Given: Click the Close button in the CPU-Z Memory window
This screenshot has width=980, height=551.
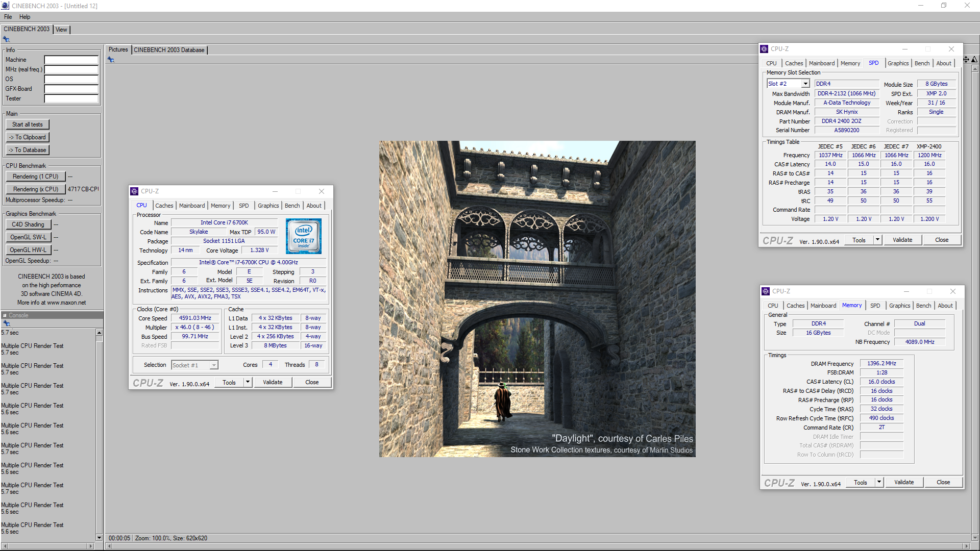Looking at the screenshot, I should pyautogui.click(x=943, y=482).
